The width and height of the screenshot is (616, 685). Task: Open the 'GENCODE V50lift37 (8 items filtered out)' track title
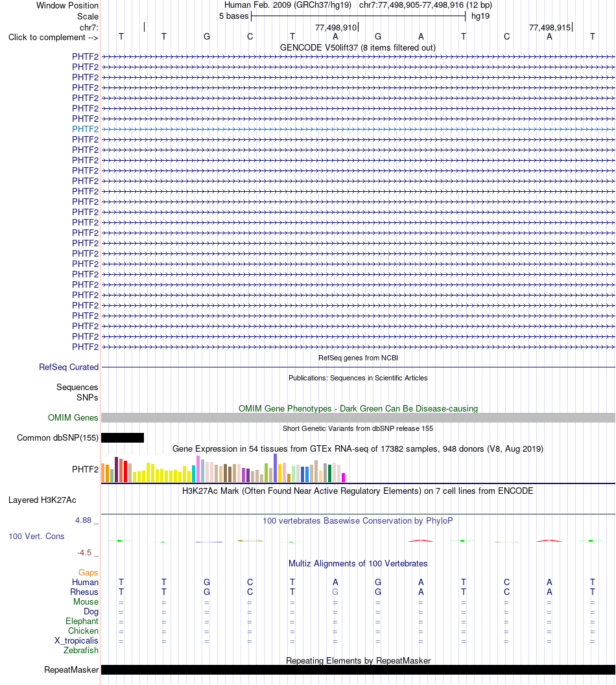coord(358,47)
